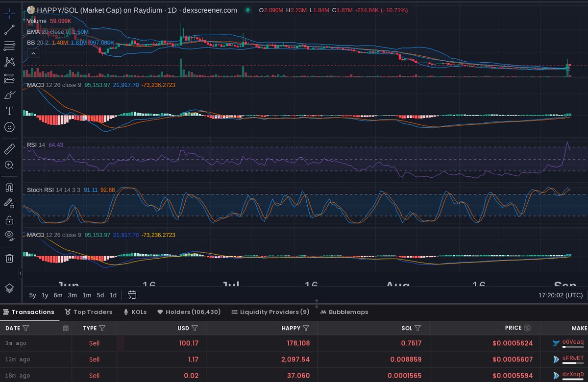
Task: Switch to the Top Traders tab
Action: (89, 312)
